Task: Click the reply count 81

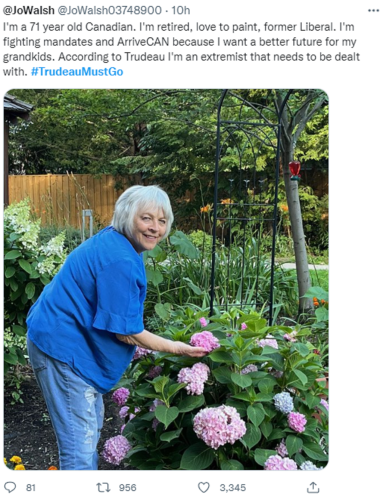Action: [x=31, y=488]
